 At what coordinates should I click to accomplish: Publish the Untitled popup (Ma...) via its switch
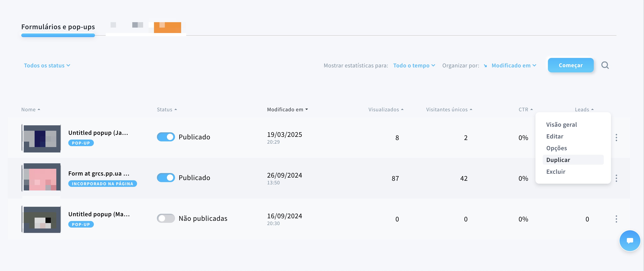pyautogui.click(x=166, y=218)
